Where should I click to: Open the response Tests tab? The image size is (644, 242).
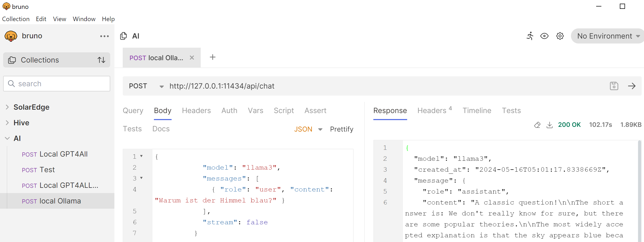click(511, 111)
